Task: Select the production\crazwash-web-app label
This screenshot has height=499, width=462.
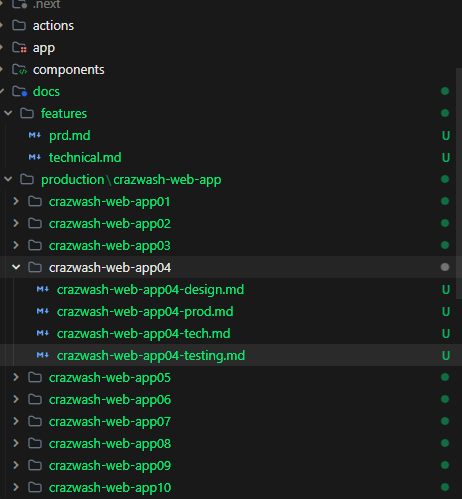Action: point(131,180)
